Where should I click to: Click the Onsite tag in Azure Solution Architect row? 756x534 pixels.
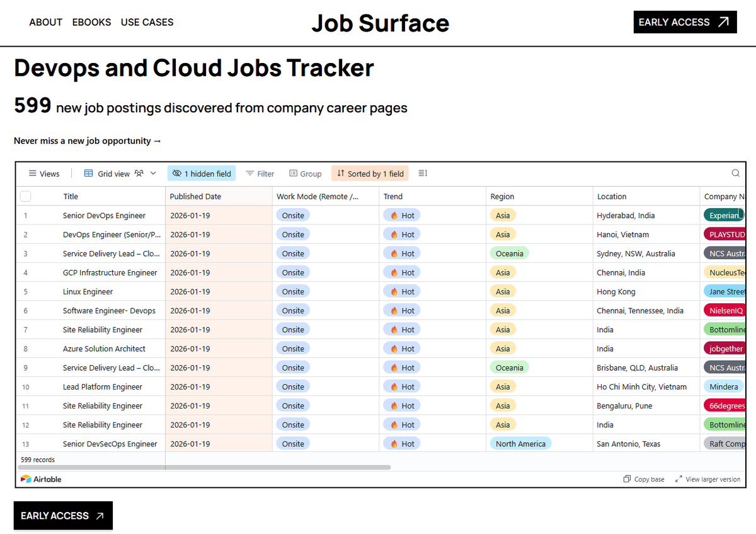(293, 349)
